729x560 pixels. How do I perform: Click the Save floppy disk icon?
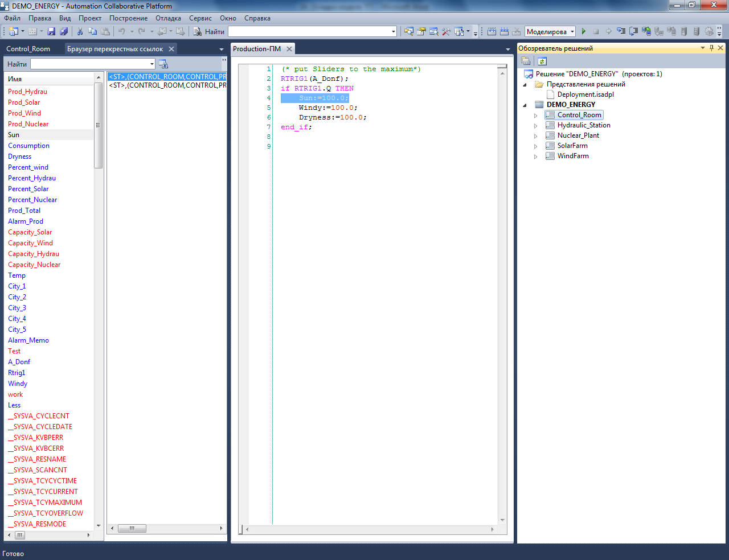51,31
